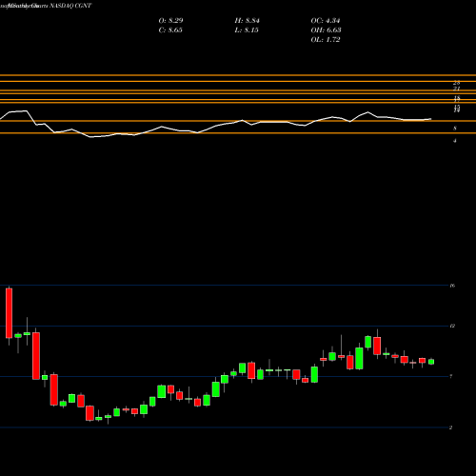
Task: Click the high value H: 8.84
Action: (247, 21)
